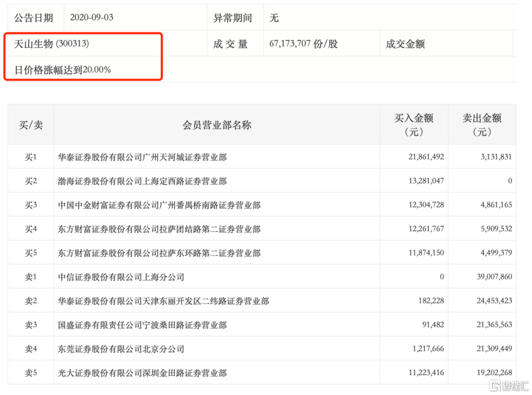The height and width of the screenshot is (395, 532).
Task: Click 华泰证券股份有限公司广州天河城证券营业部
Action: (x=142, y=157)
